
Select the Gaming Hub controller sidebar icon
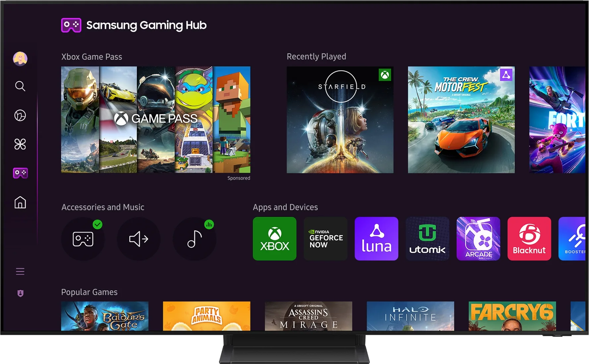click(20, 173)
